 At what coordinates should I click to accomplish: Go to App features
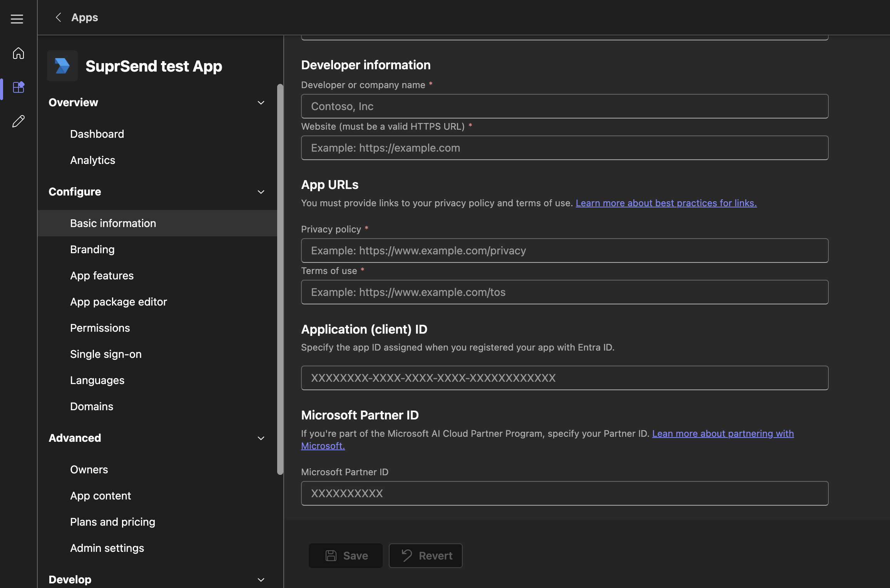click(102, 276)
